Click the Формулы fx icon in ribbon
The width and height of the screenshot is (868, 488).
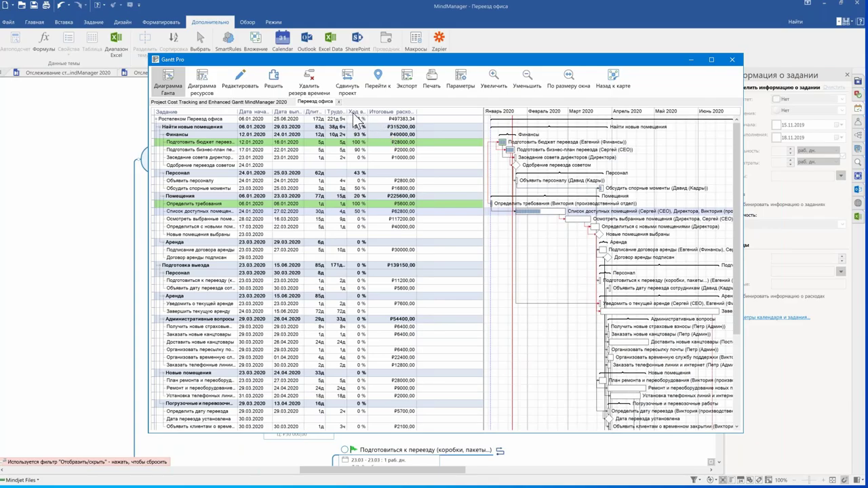[x=44, y=38]
